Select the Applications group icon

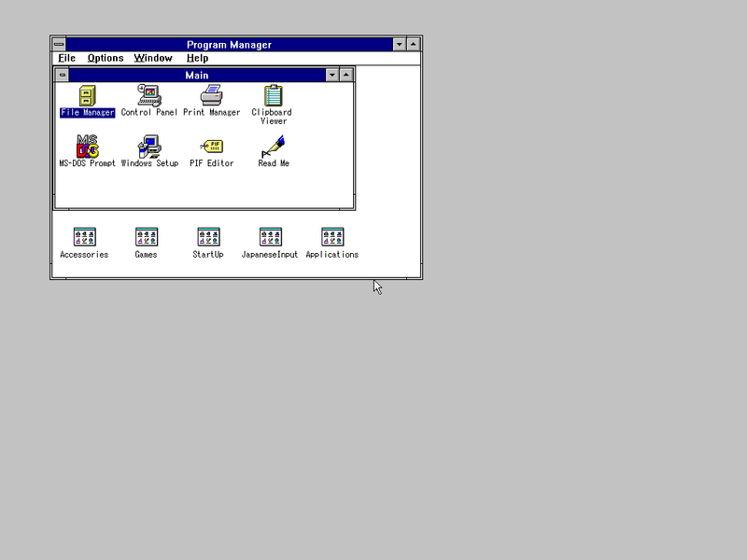tap(332, 237)
